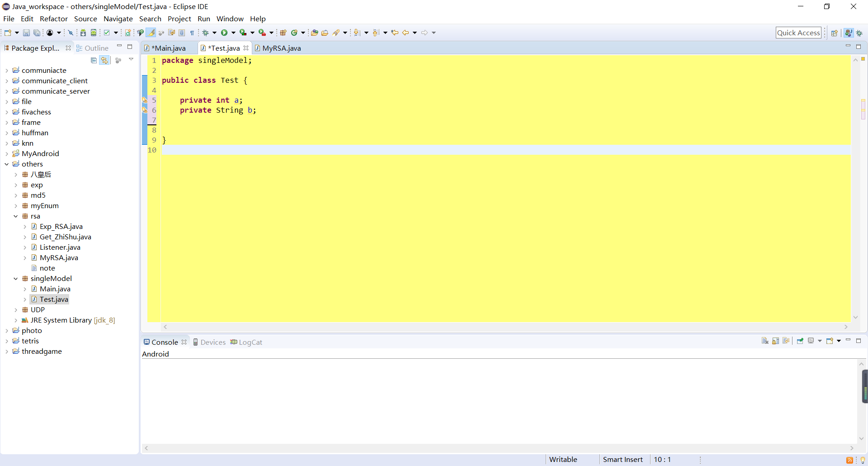
Task: Click the Debug bug icon
Action: 206,33
